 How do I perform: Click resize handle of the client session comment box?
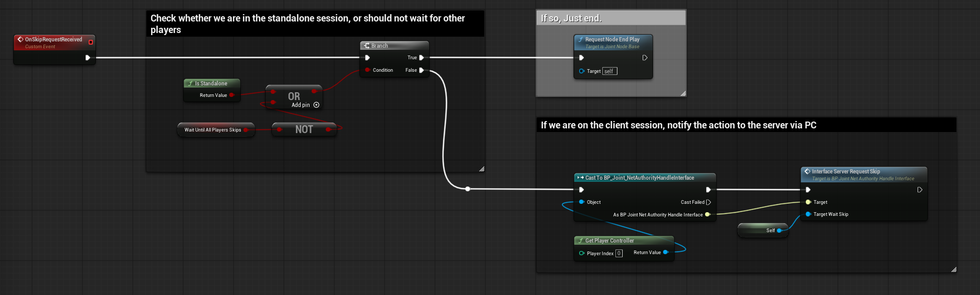[953, 269]
